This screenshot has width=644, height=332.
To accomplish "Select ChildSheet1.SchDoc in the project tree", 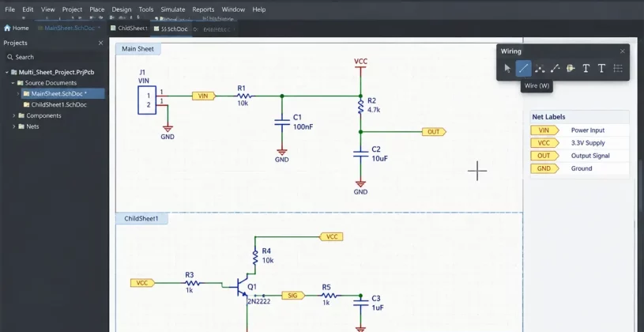I will [x=58, y=105].
